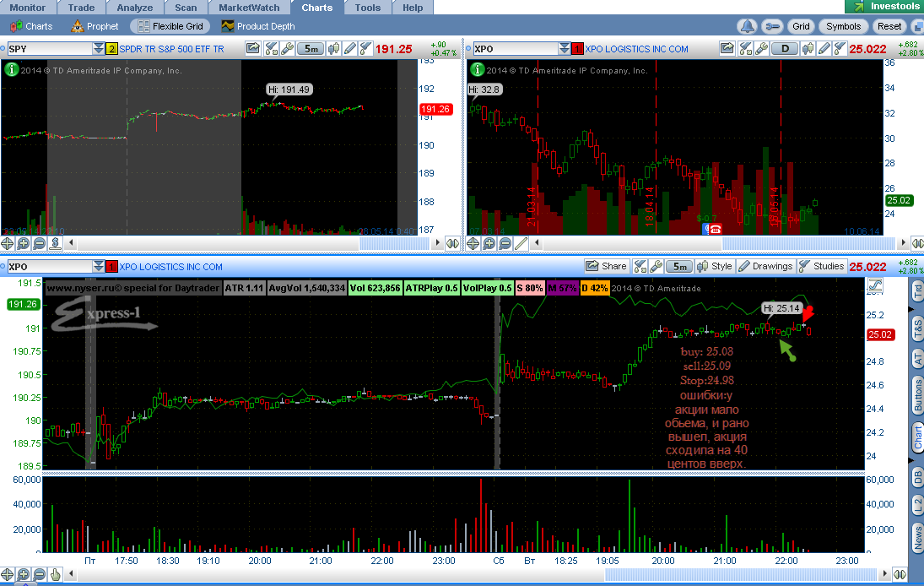Click the Share button on bottom chart
Image resolution: width=924 pixels, height=586 pixels.
[607, 267]
